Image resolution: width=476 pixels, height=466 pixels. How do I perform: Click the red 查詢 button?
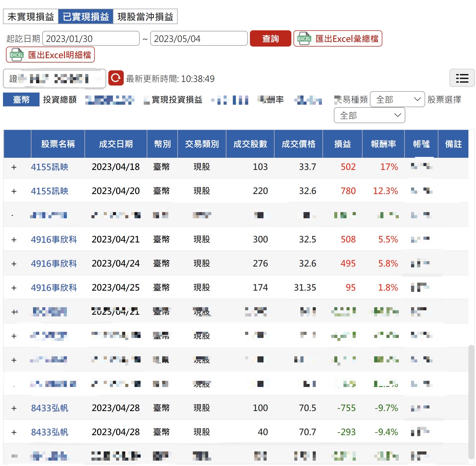pos(270,39)
